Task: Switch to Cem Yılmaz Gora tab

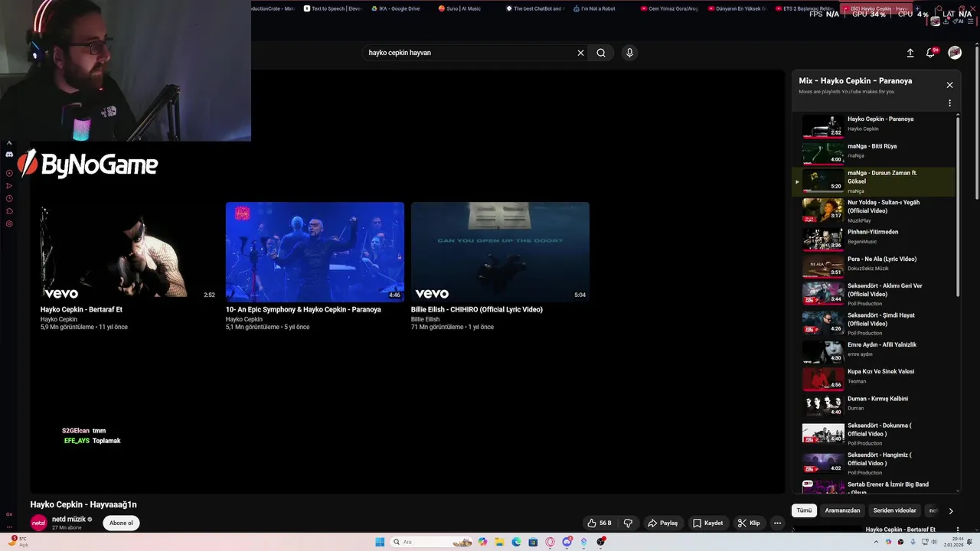Action: click(x=668, y=8)
